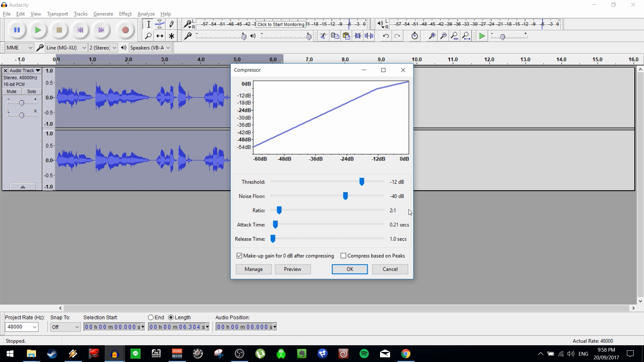Undo the last edit
This screenshot has width=644, height=362.
[x=386, y=36]
